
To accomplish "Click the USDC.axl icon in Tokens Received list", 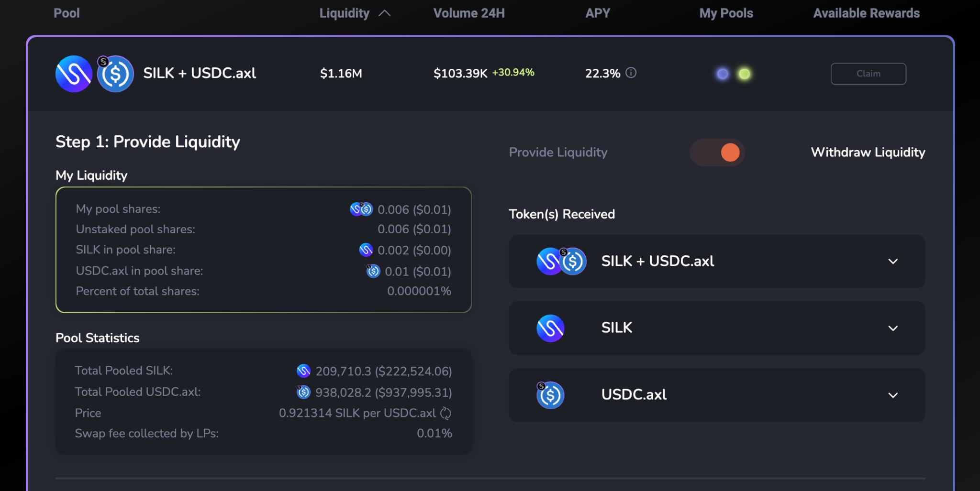I will [x=550, y=395].
